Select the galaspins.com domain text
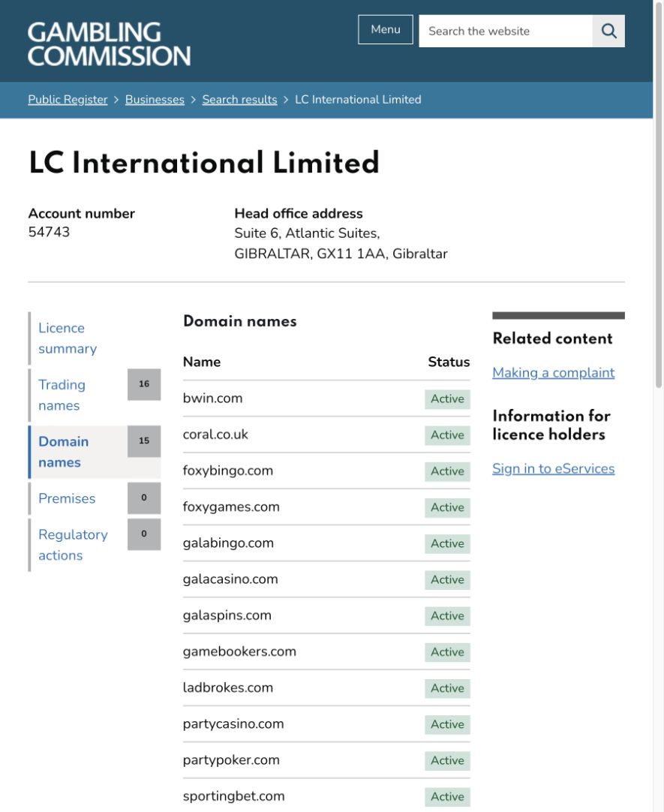 pos(227,615)
